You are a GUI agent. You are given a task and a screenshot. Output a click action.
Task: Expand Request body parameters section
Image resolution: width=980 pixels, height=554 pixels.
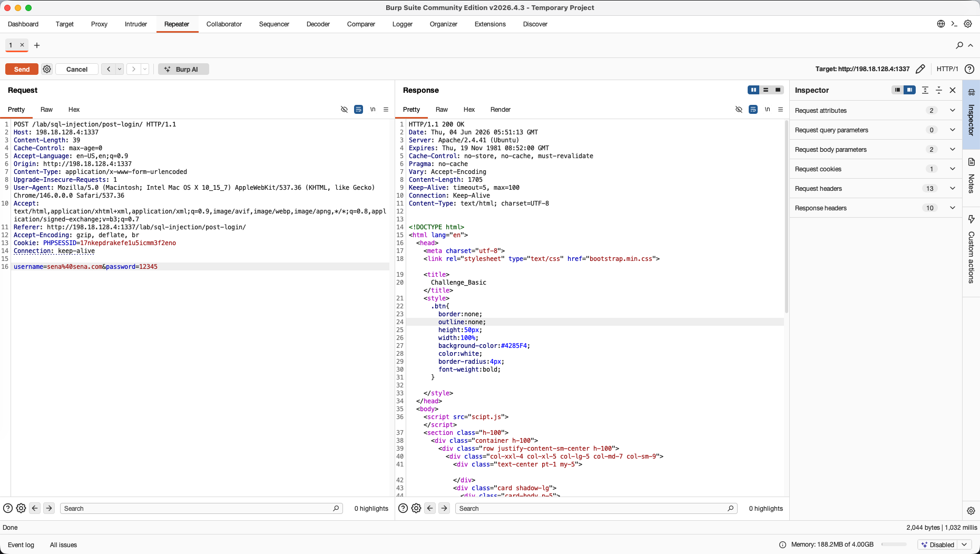(875, 150)
